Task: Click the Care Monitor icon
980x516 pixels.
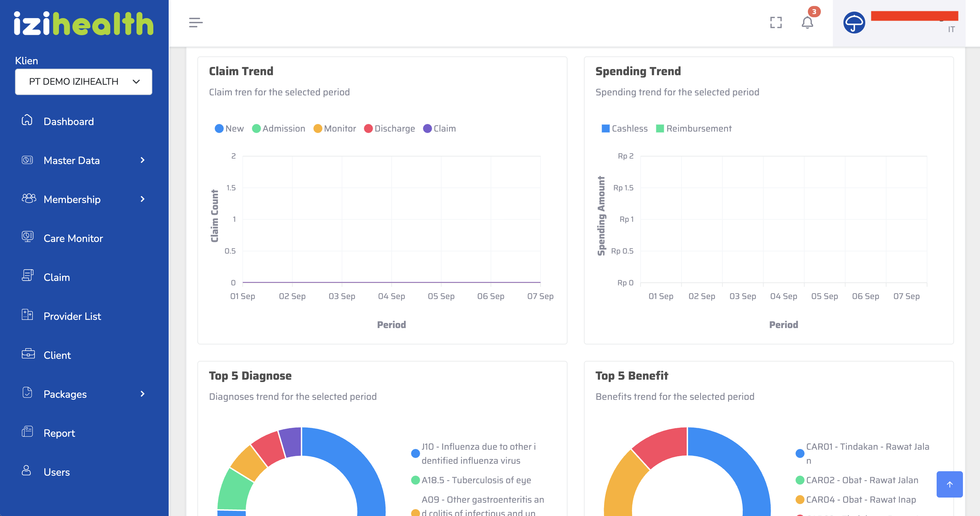Action: click(x=27, y=236)
